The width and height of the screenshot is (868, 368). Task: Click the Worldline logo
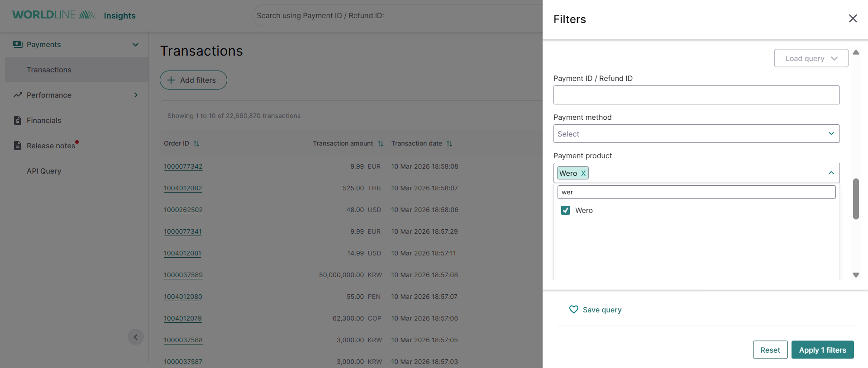54,15
